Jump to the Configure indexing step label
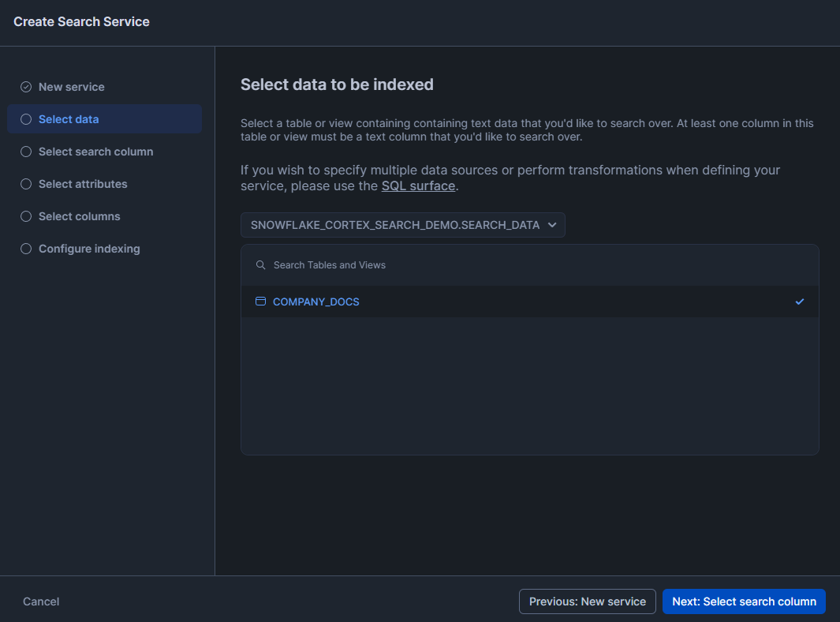The width and height of the screenshot is (840, 622). [89, 249]
